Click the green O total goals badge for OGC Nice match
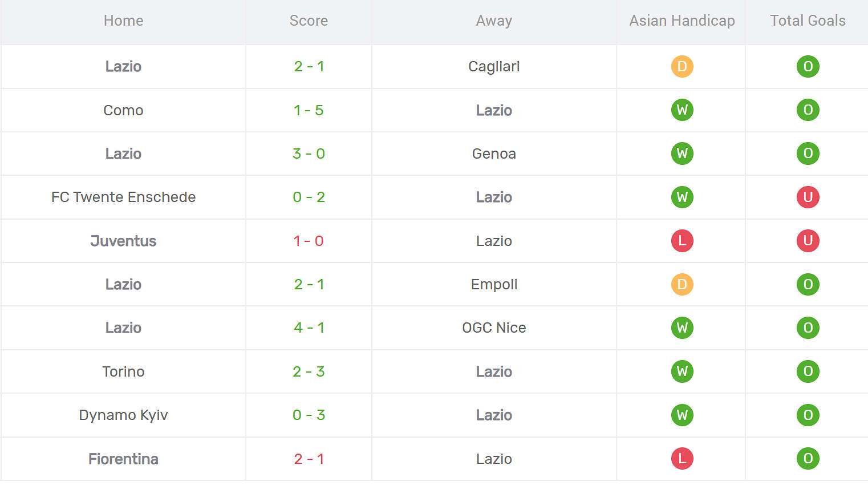This screenshot has width=868, height=485. coord(808,328)
